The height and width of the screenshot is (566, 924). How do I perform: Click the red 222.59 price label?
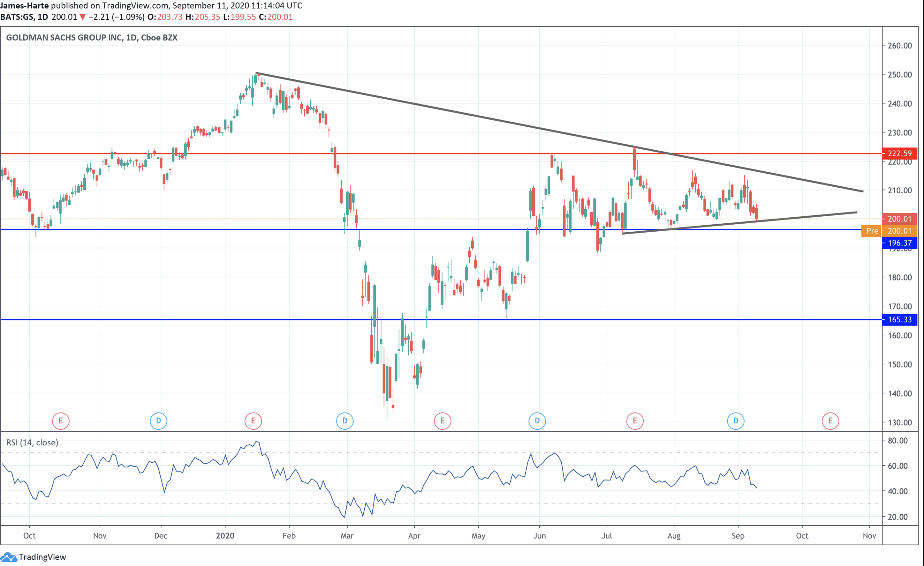pos(900,153)
